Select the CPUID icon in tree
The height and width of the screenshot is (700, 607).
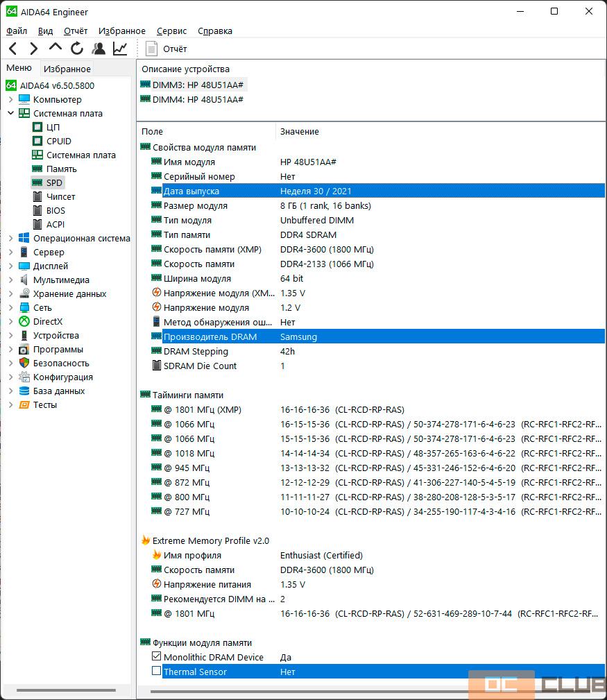pyautogui.click(x=37, y=141)
